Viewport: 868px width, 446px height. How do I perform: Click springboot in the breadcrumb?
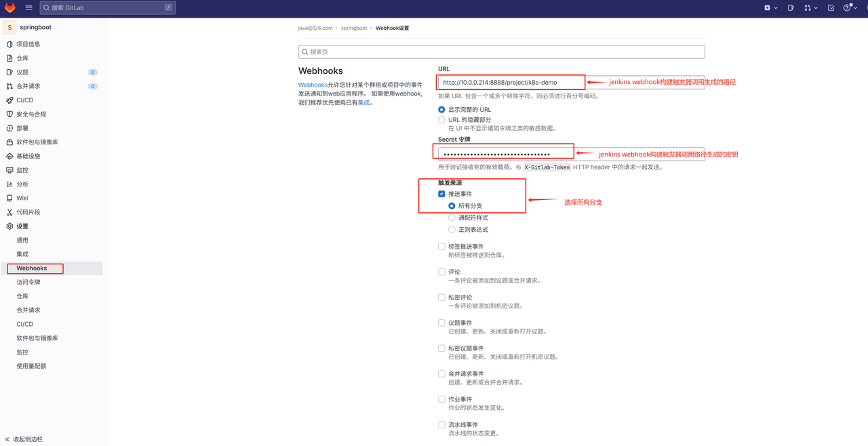(x=354, y=28)
